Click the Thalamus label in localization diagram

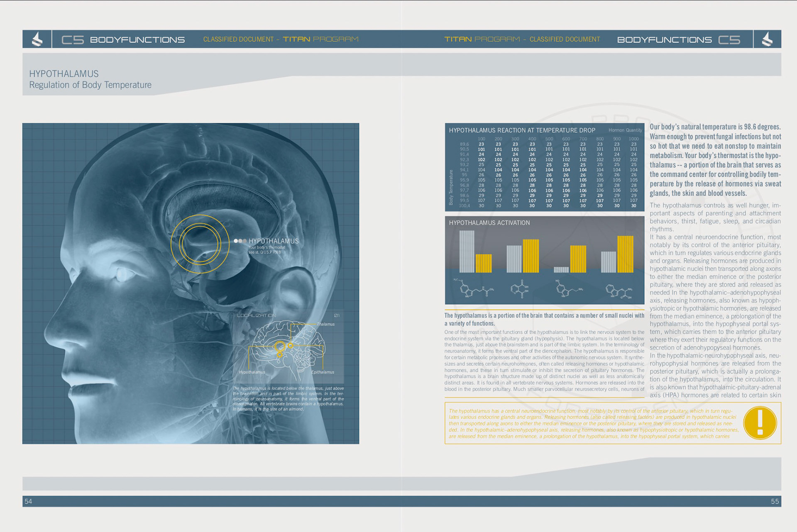point(325,325)
